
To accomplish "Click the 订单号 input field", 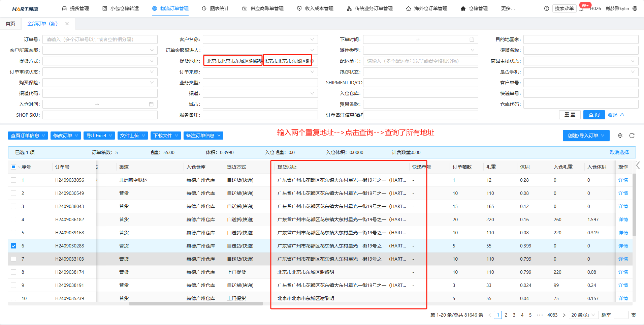I will click(x=100, y=39).
